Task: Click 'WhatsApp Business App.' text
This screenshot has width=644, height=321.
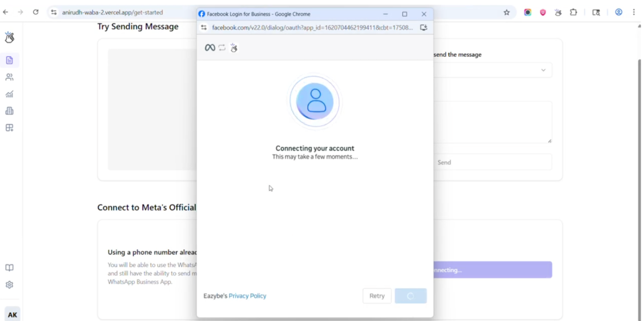Action: click(x=140, y=282)
